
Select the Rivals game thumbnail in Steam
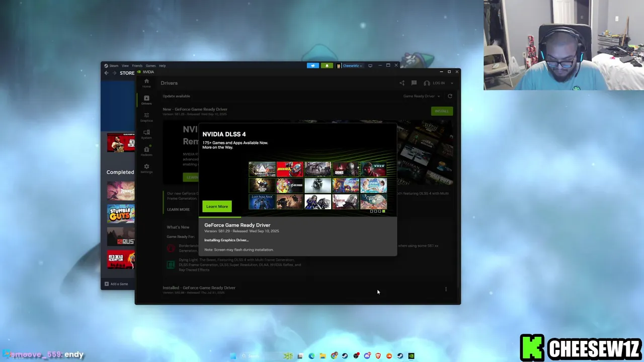pyautogui.click(x=121, y=191)
